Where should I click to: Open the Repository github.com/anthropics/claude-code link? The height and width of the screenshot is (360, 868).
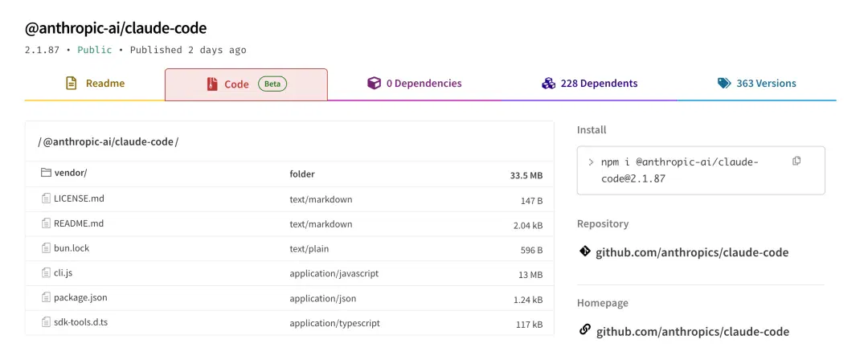click(x=692, y=252)
